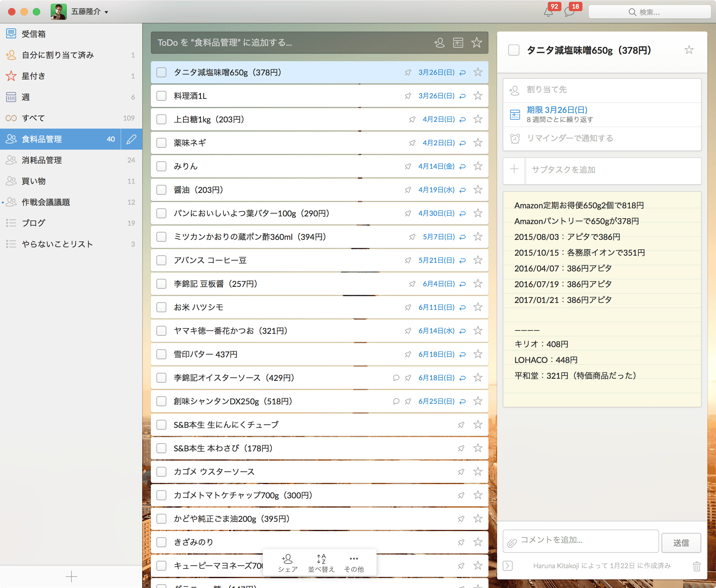Viewport: 716px width, 588px height.
Task: Open the notifications bell icon
Action: (x=548, y=12)
